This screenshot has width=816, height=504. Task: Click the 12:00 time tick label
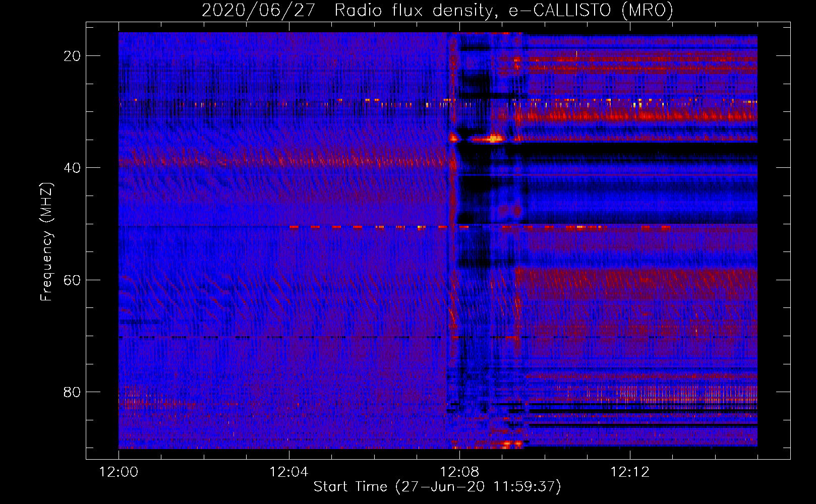pos(119,472)
